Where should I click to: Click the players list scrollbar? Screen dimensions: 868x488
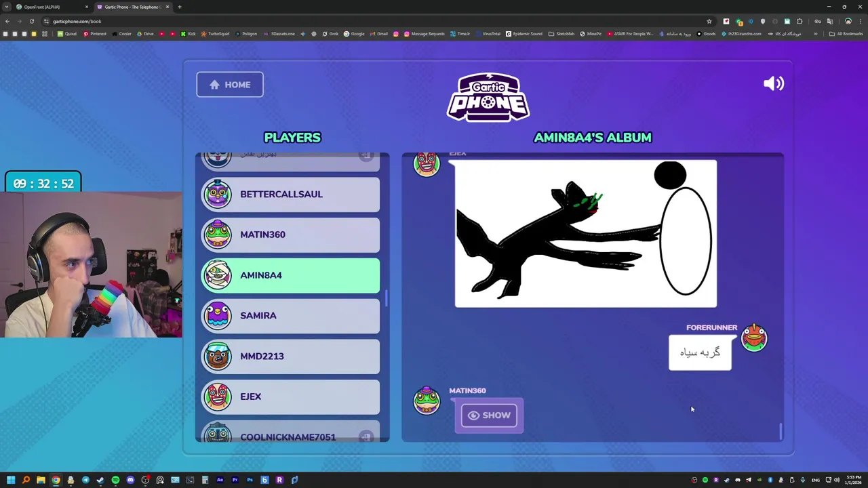[x=386, y=298]
